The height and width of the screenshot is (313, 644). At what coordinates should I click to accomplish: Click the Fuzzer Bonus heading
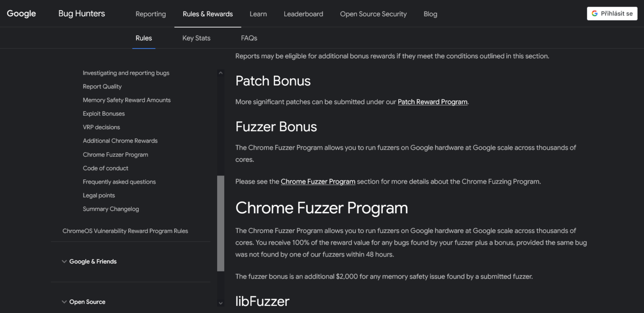pyautogui.click(x=276, y=127)
